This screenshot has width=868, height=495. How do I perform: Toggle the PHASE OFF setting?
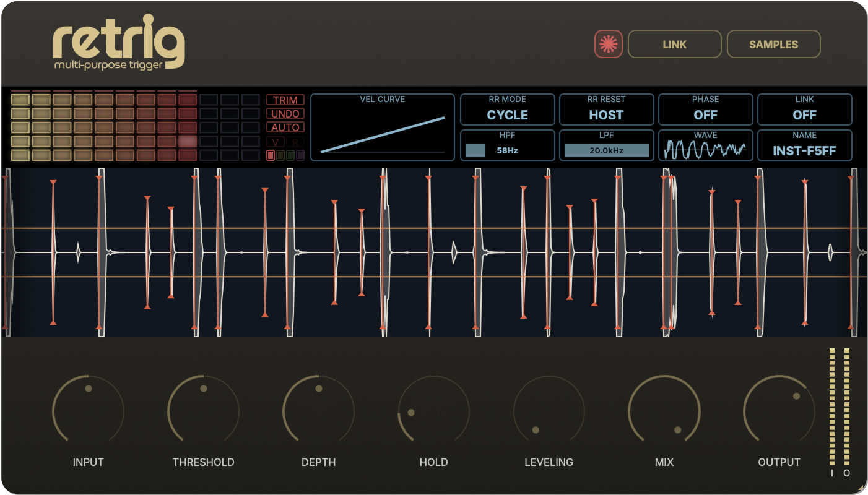pyautogui.click(x=705, y=110)
